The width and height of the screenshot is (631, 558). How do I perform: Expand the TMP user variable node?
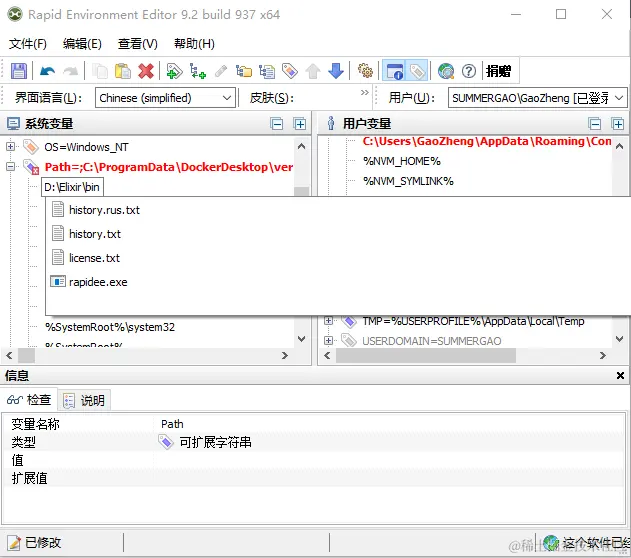pyautogui.click(x=328, y=321)
